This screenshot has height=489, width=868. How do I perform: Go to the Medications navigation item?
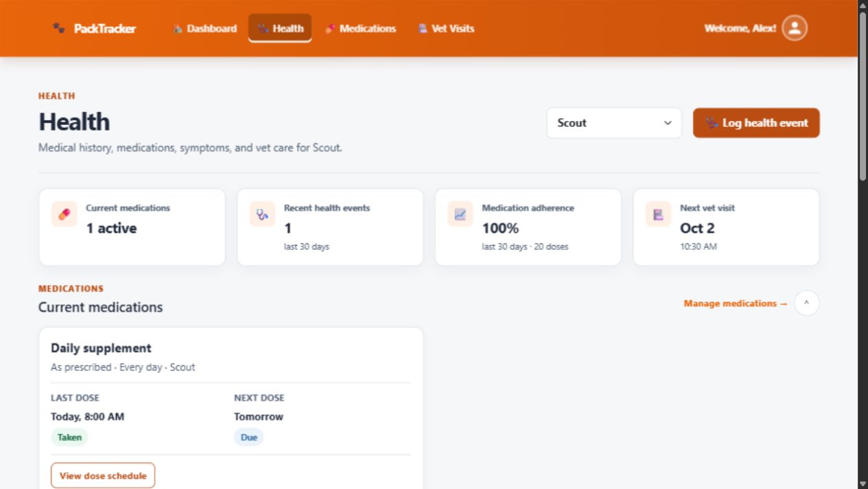click(x=360, y=28)
